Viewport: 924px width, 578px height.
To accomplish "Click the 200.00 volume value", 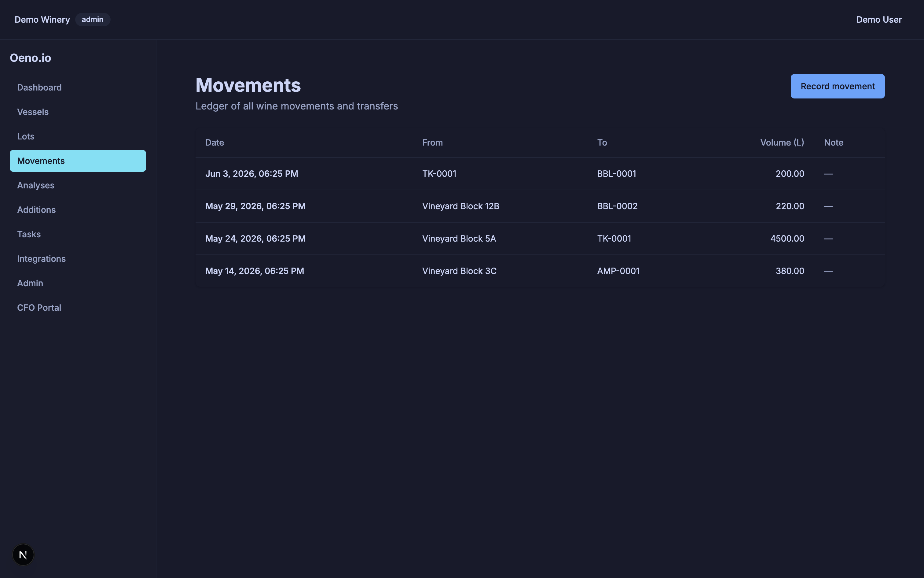I will pyautogui.click(x=790, y=174).
